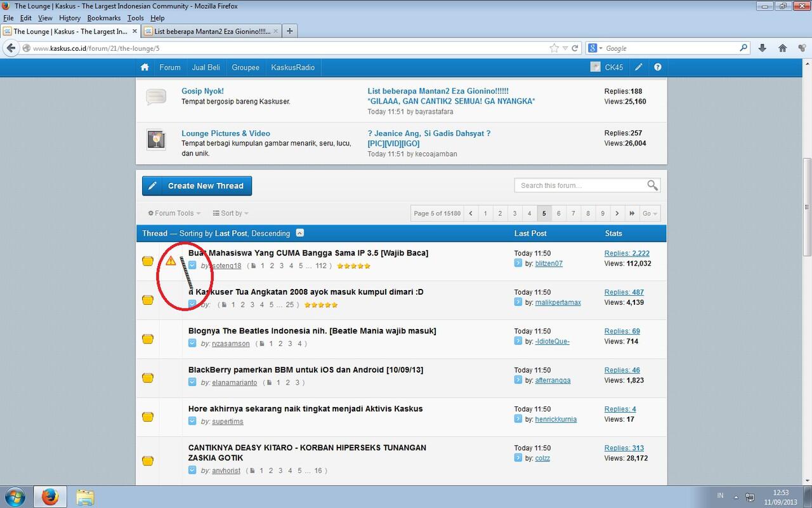Viewport: 812px width, 508px height.
Task: Open Google search engine dropdown
Action: click(595, 48)
